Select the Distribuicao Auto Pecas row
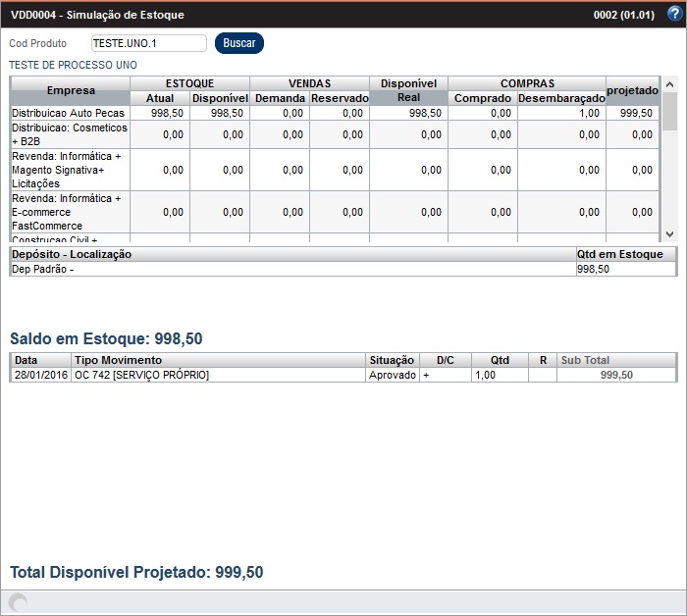 69,114
